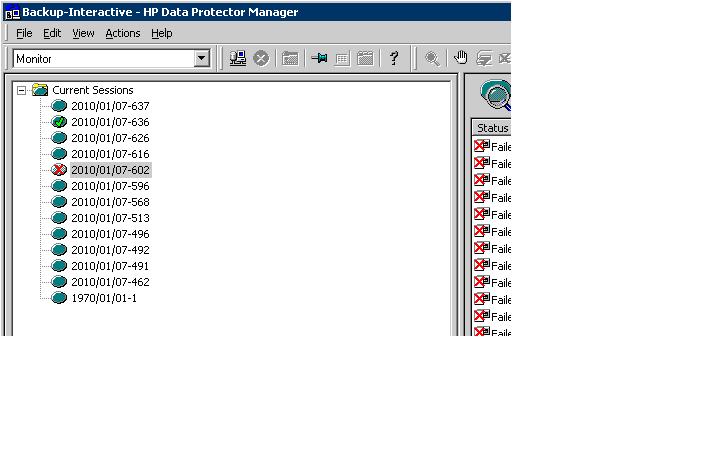Click the Cell Manager computers toolbar icon
The image size is (720, 450).
[x=238, y=58]
